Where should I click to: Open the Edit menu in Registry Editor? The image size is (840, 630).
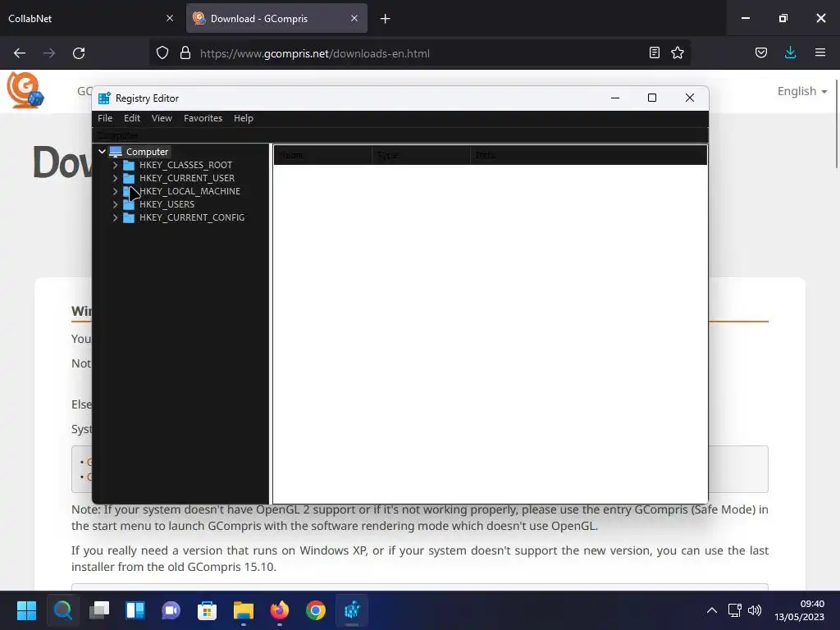click(132, 118)
